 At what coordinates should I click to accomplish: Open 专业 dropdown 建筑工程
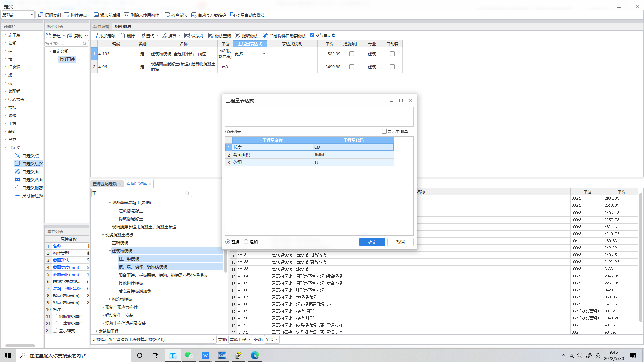click(240, 340)
